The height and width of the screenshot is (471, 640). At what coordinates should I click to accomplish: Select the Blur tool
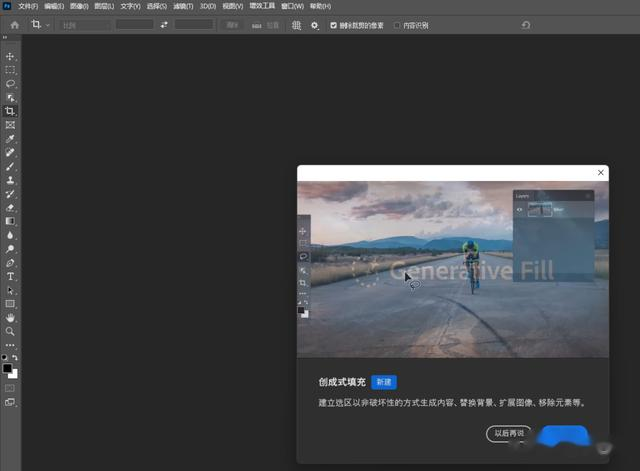tap(10, 235)
